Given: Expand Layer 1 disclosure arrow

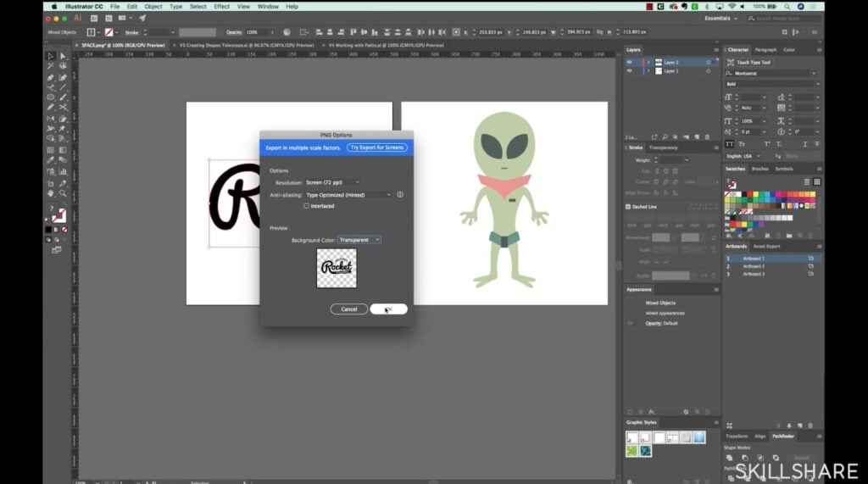Looking at the screenshot, I should (x=648, y=71).
